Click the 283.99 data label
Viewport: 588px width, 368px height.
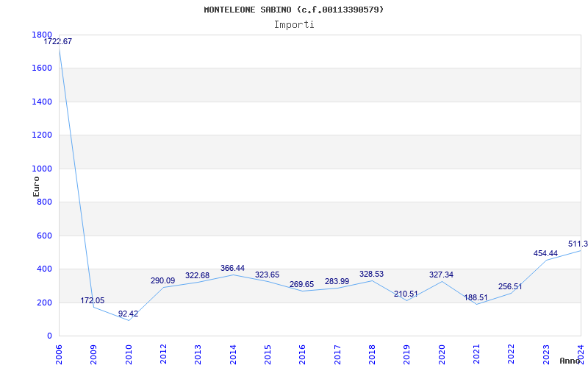click(x=337, y=282)
